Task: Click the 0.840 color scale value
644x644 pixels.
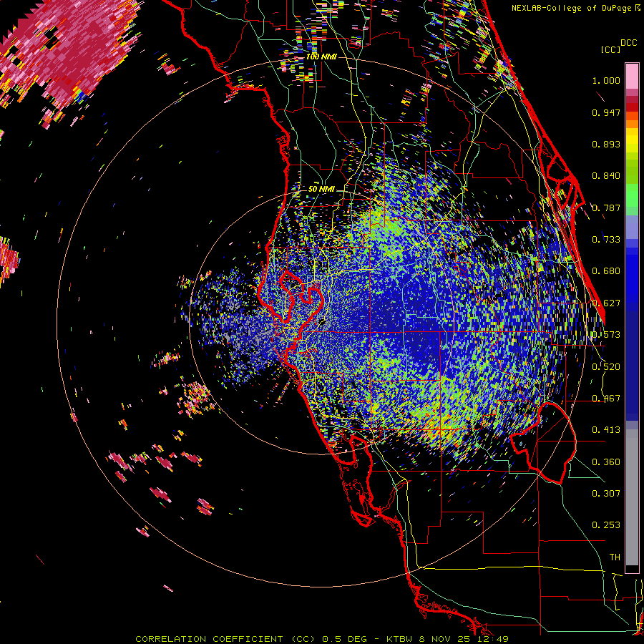Action: point(606,176)
